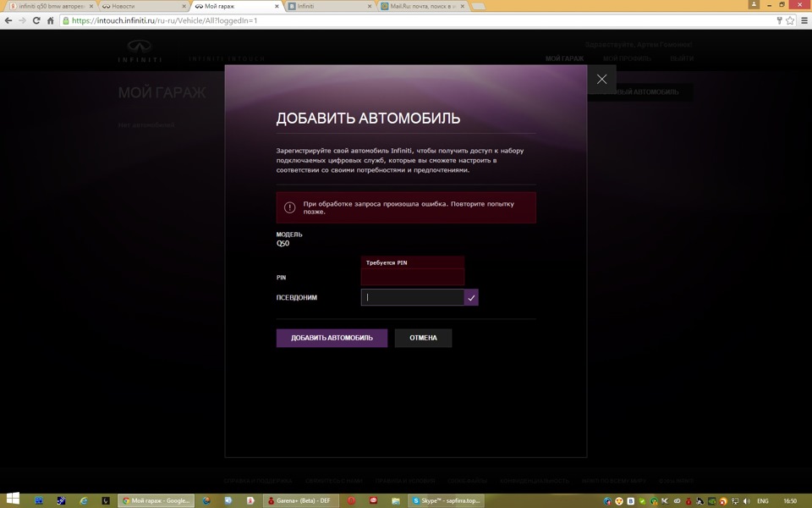
Task: Open the МОЙ ПРОФИЛЬ navigation link
Action: pos(627,58)
